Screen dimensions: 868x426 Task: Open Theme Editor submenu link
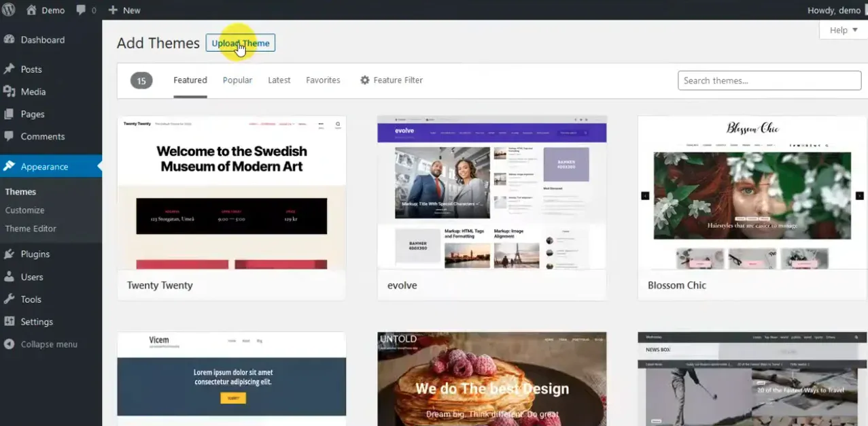point(31,229)
